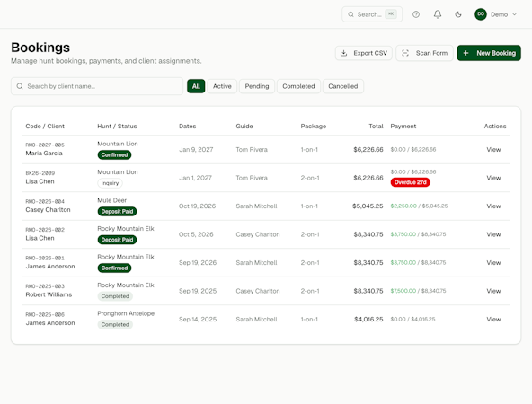The width and height of the screenshot is (532, 404).
Task: Click the plus icon in New Booking
Action: pyautogui.click(x=465, y=53)
